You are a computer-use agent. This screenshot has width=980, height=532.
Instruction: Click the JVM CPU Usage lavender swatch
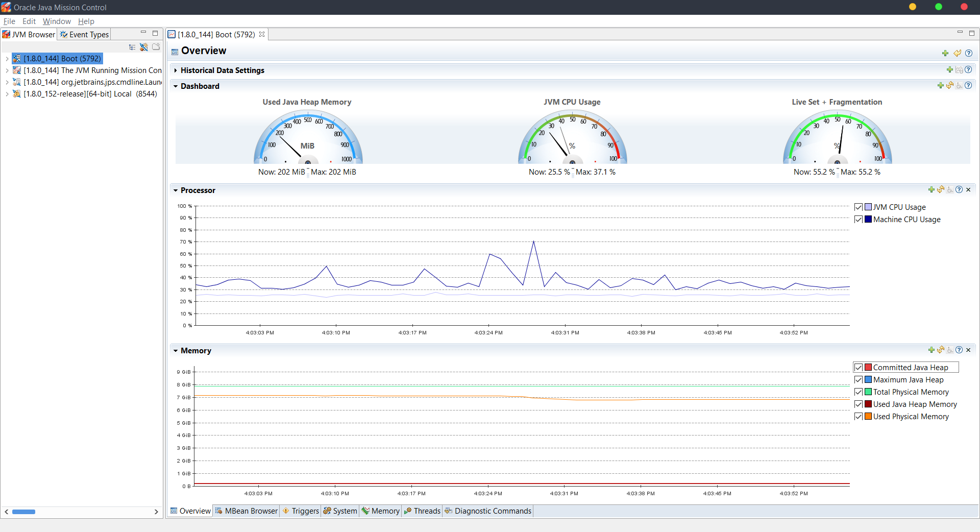[868, 207]
